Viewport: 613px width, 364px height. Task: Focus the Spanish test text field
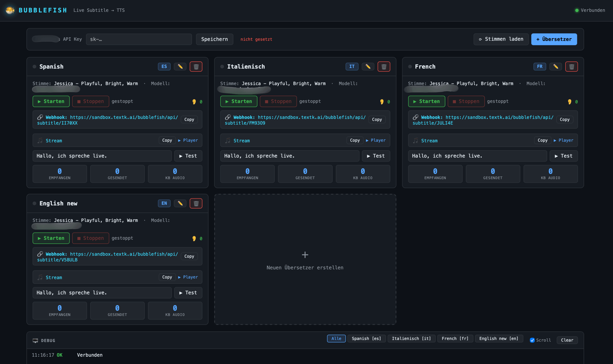click(102, 156)
